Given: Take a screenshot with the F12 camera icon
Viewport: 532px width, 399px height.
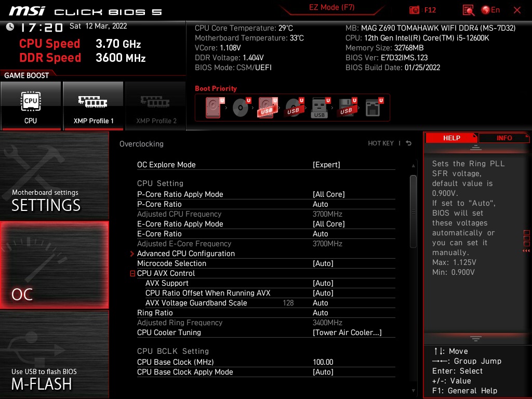Looking at the screenshot, I should 414,10.
